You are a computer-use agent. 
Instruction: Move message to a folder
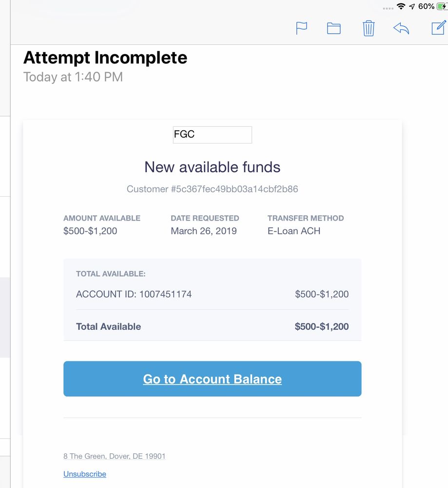click(334, 28)
